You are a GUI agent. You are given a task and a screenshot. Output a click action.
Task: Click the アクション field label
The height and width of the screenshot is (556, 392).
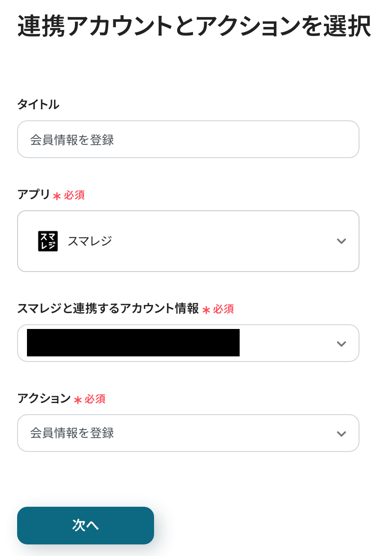[44, 398]
